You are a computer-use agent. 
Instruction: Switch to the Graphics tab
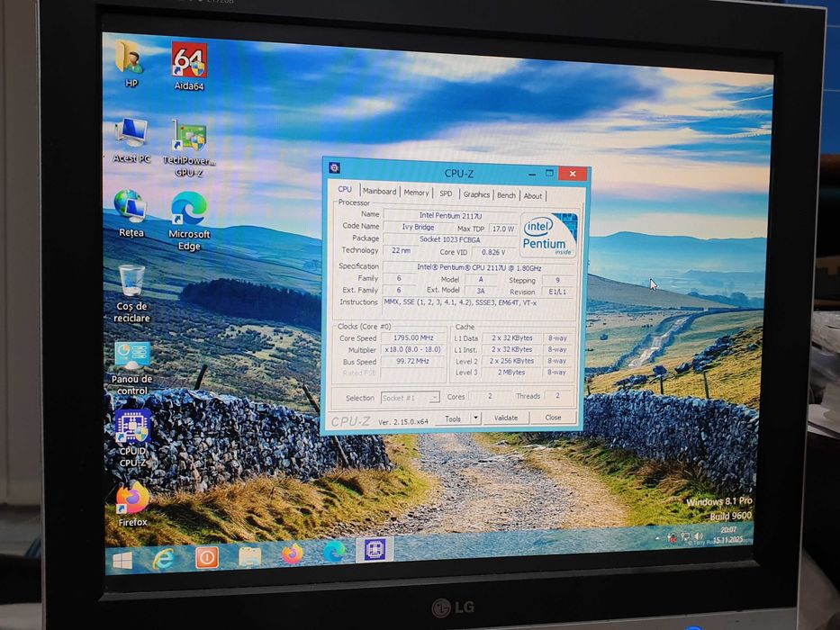tap(476, 194)
